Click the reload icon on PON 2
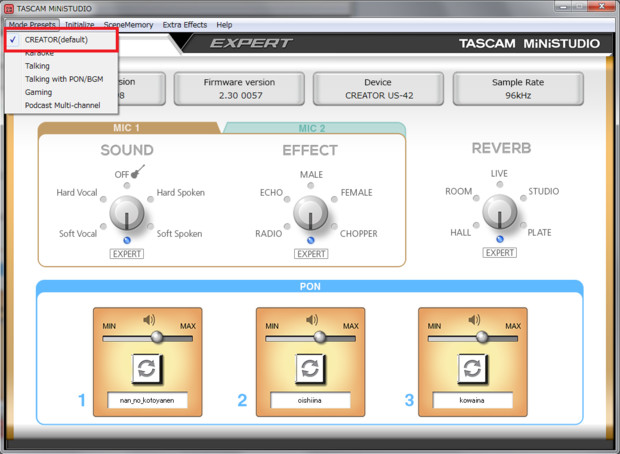The height and width of the screenshot is (454, 620). point(310,369)
